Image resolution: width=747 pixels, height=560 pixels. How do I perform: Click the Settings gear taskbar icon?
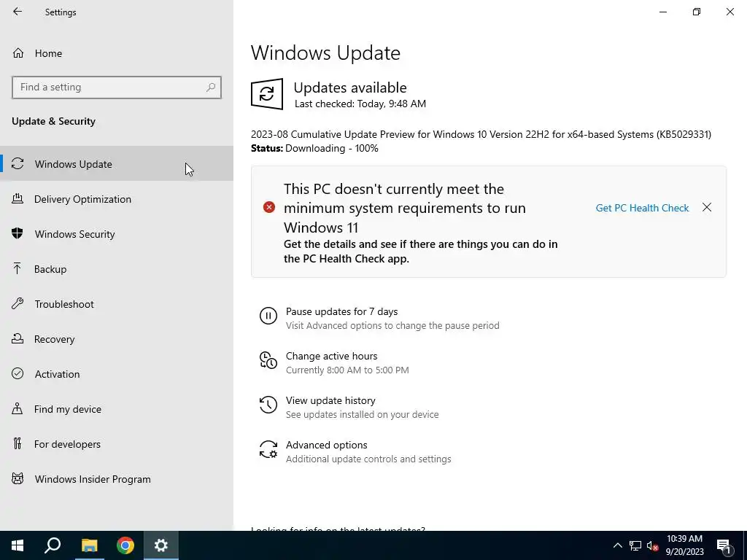tap(161, 545)
